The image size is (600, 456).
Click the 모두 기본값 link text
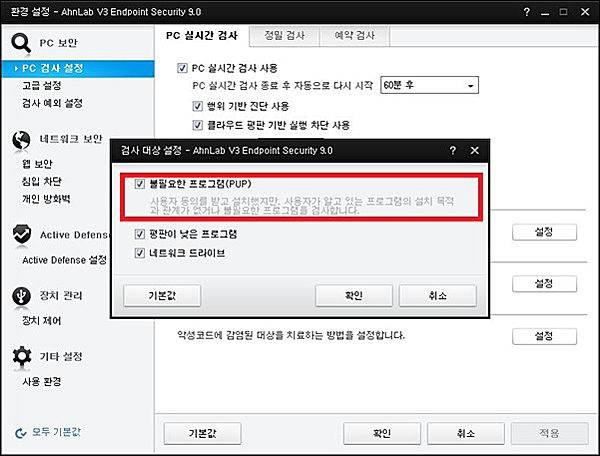click(x=56, y=432)
